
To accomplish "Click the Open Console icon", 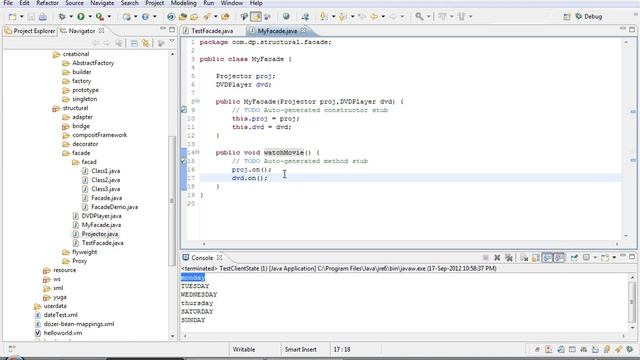I will click(x=605, y=258).
